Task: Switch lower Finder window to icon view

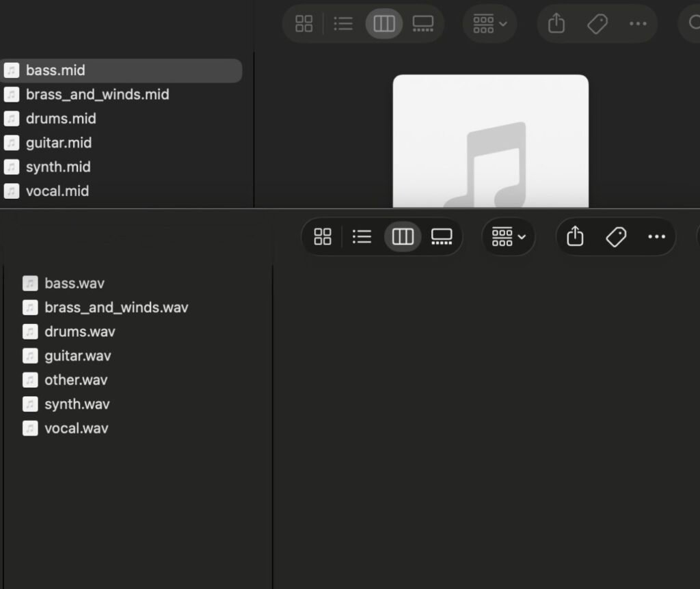Action: [323, 236]
